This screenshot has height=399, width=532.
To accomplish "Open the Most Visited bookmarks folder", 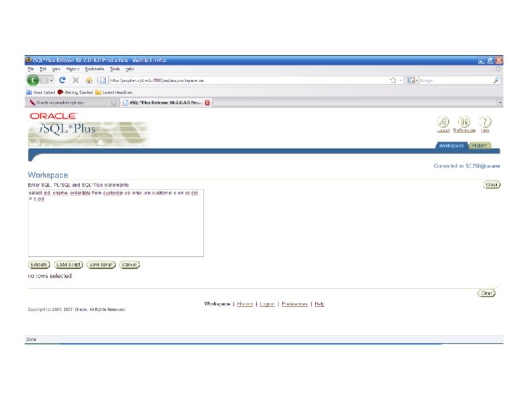I will tap(41, 92).
